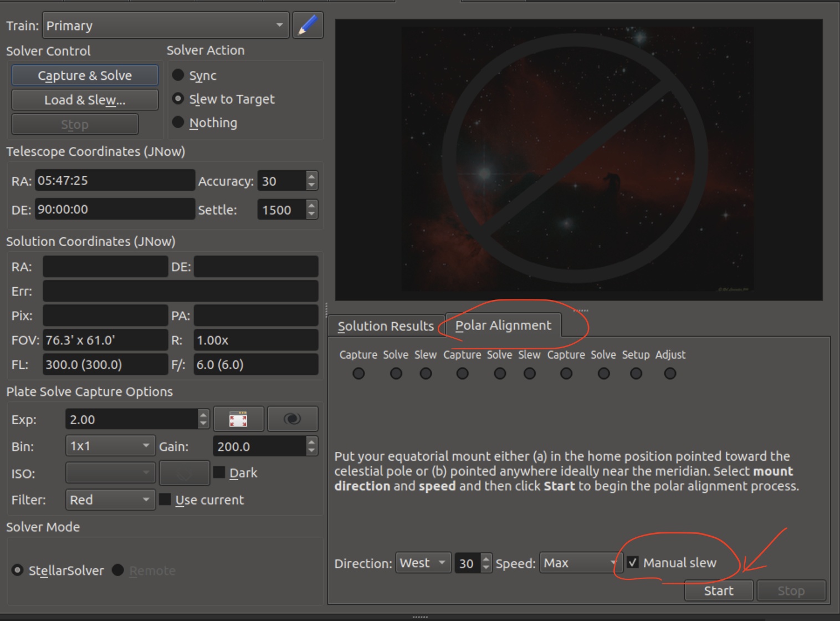Click the Exp field showing 2.00
The height and width of the screenshot is (621, 840).
pos(132,419)
